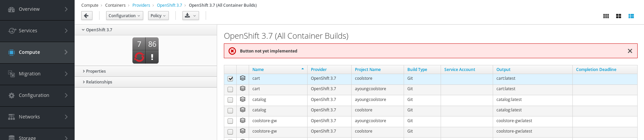The image size is (644, 140).
Task: Click the exclamation status quadrant
Action: 152,57
